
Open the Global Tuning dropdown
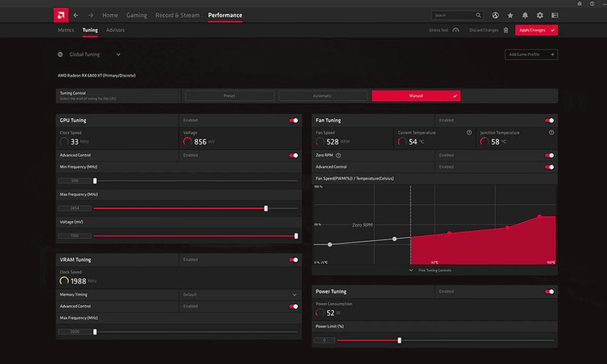118,54
